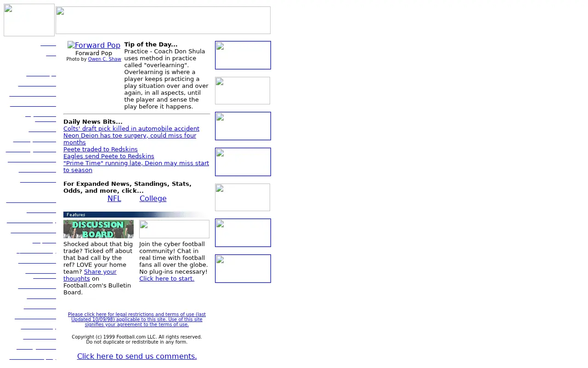Open the Forward Pop photo link
The width and height of the screenshot is (588, 368).
click(94, 45)
